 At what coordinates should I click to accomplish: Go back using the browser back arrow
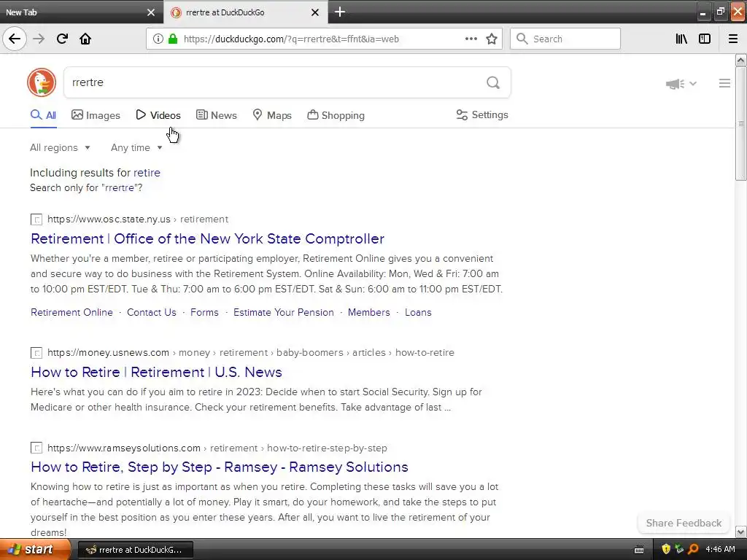(x=15, y=39)
